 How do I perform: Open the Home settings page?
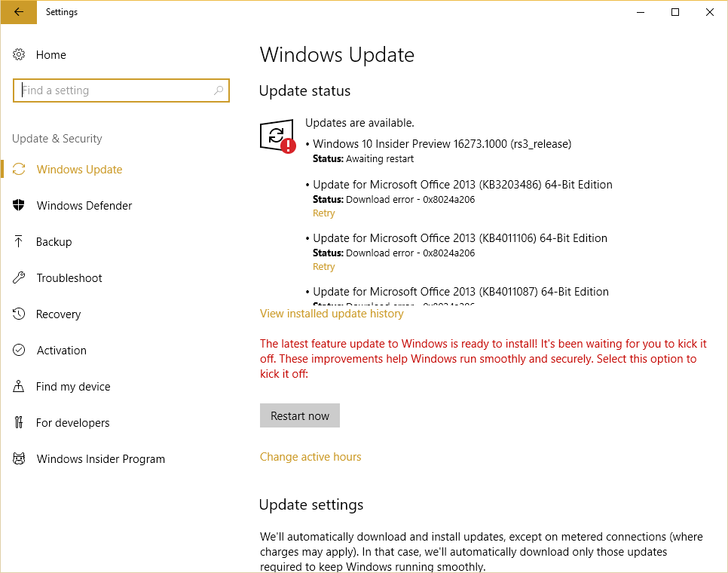[51, 55]
